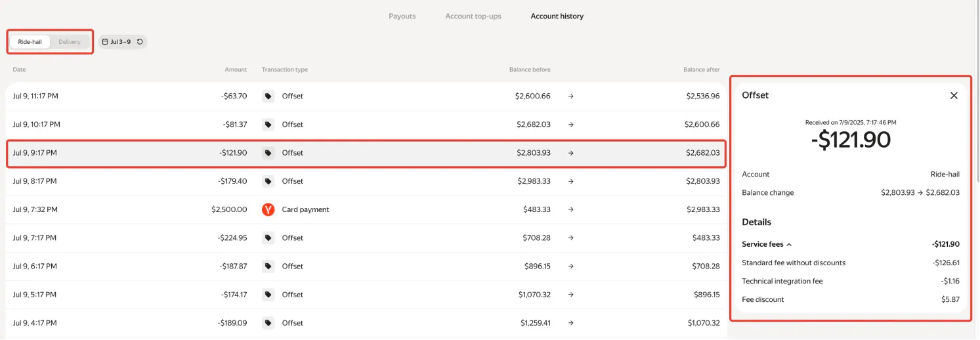Click the -$126.61 standard fee value
Screen dimensions: 980x340
coord(946,263)
